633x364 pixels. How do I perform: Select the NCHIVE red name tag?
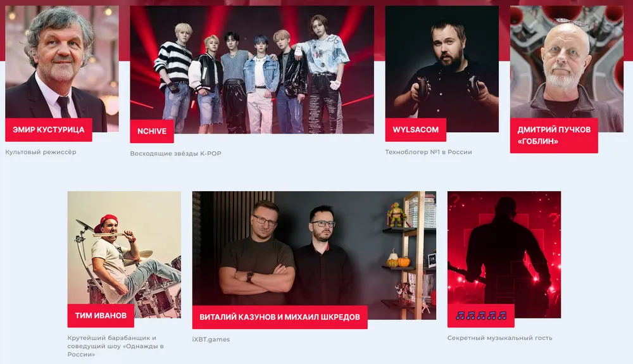[x=152, y=131]
